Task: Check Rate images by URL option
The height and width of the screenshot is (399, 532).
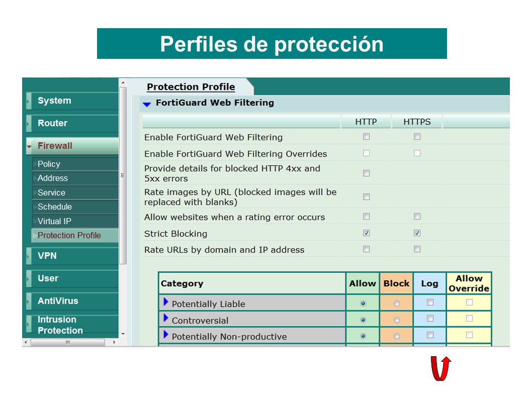Action: click(366, 197)
